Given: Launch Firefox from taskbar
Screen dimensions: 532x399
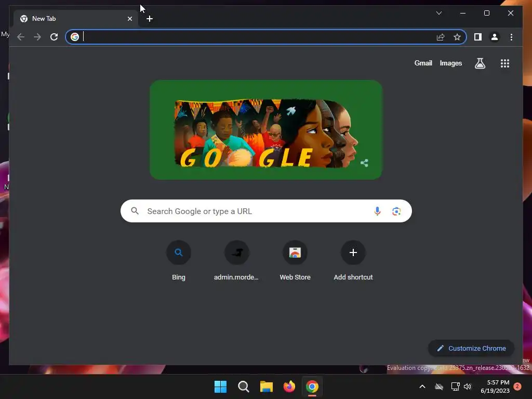Looking at the screenshot, I should click(x=289, y=387).
